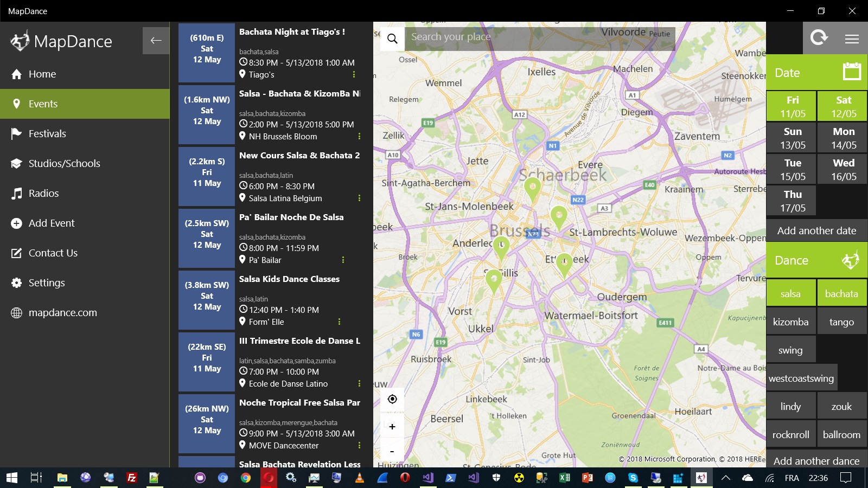Zoom out the map with minus button
The height and width of the screenshot is (488, 868).
coord(392,451)
